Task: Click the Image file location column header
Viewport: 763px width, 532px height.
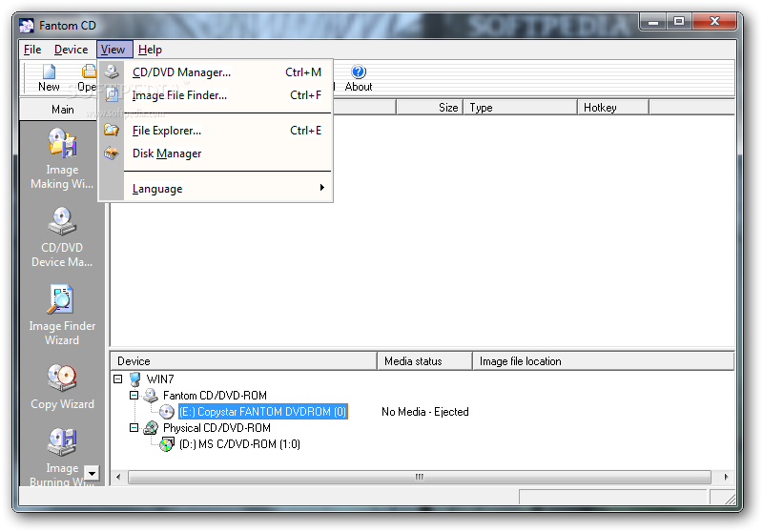Action: (x=604, y=361)
